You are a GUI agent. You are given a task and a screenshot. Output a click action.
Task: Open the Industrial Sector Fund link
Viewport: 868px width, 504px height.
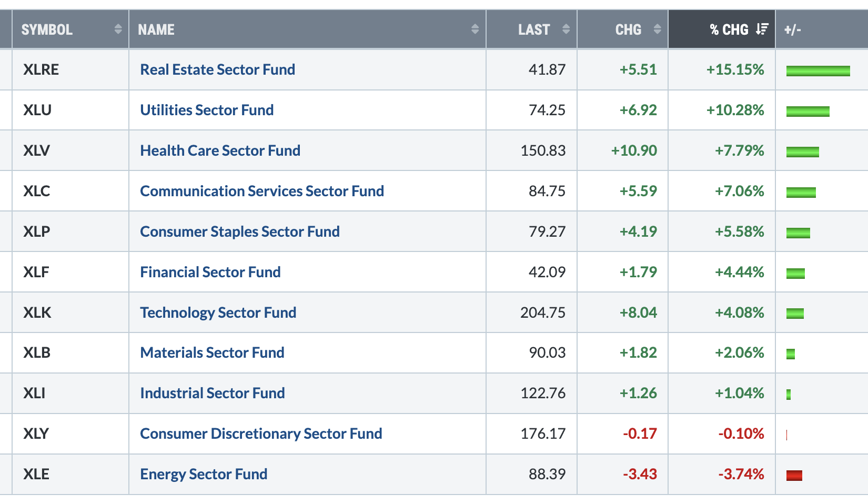pos(213,393)
